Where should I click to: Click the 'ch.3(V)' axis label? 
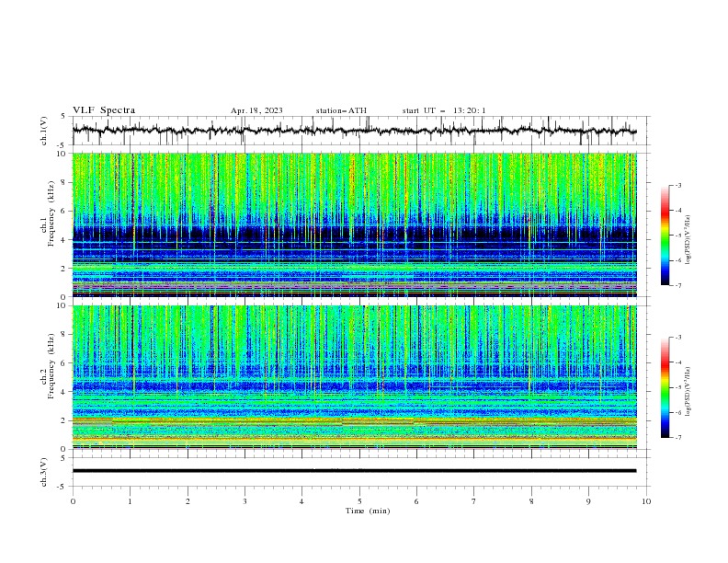click(44, 472)
